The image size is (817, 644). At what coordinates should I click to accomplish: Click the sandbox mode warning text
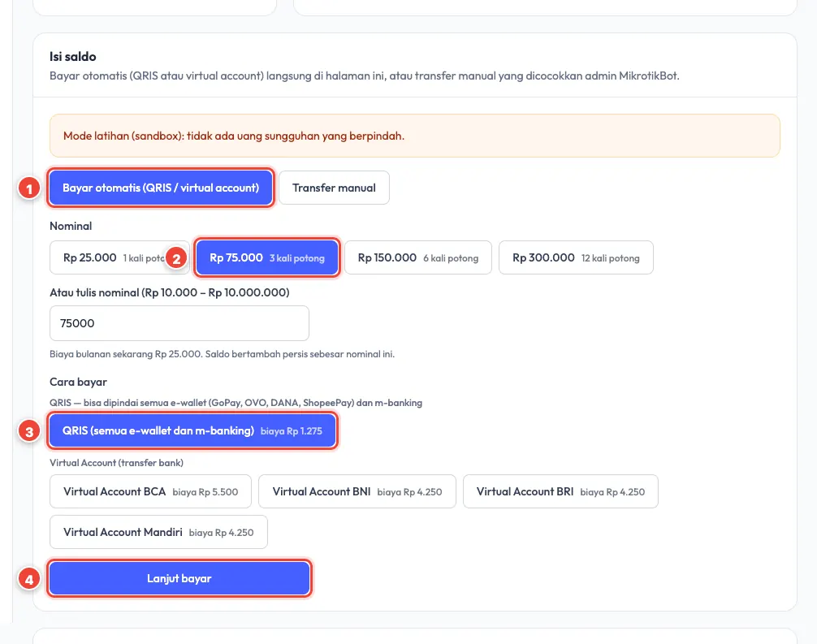coord(234,136)
